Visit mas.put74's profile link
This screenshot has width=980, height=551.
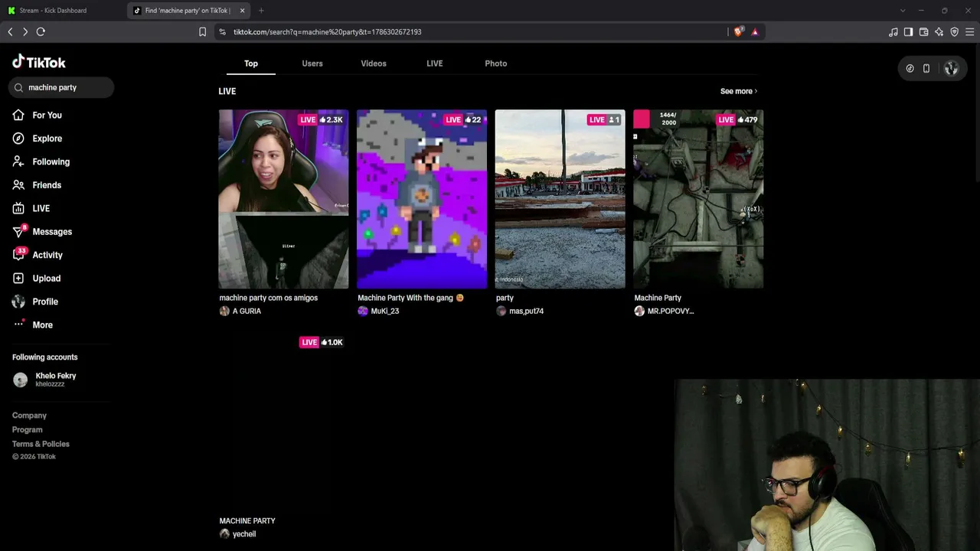point(520,311)
